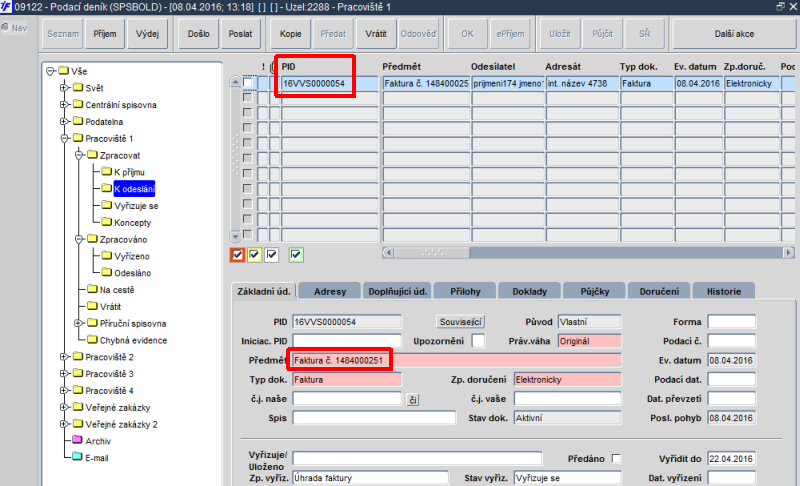
Task: Click the Vrátit folder icon in tree
Action: pos(92,305)
